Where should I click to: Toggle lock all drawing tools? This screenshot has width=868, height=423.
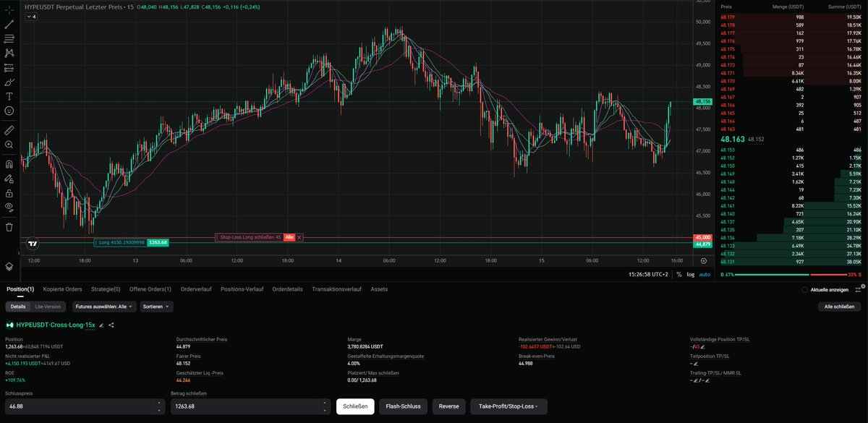[x=9, y=193]
